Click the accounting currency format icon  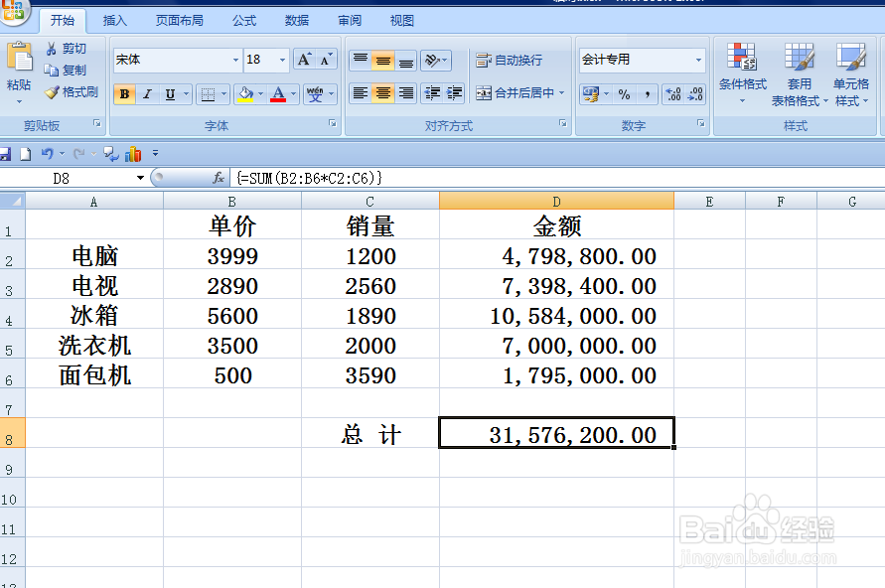tap(591, 94)
